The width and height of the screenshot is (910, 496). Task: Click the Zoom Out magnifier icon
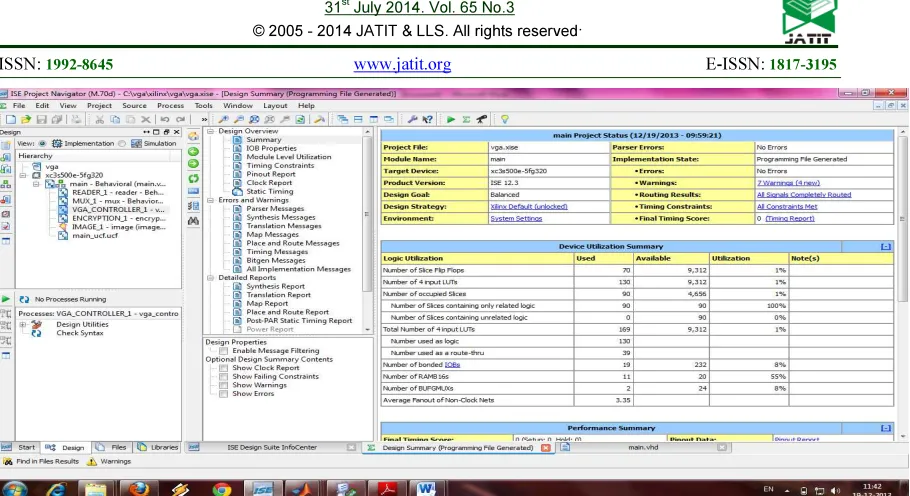pyautogui.click(x=239, y=120)
